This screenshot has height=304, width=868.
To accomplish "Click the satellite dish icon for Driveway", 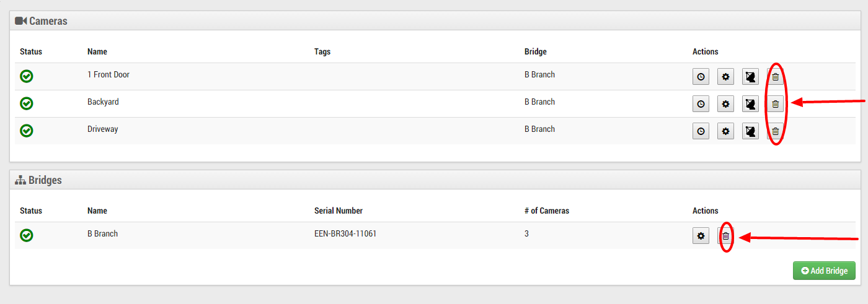I will coord(750,131).
